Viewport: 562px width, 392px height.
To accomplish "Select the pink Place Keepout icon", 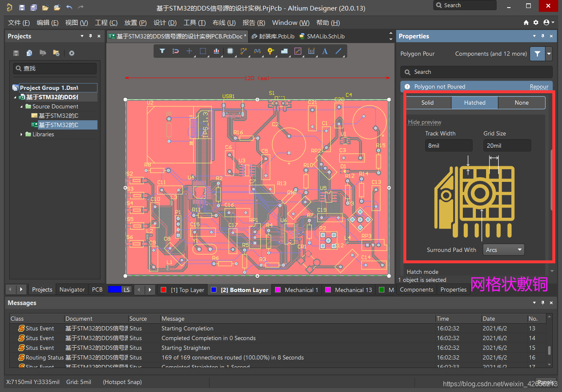I will point(298,51).
